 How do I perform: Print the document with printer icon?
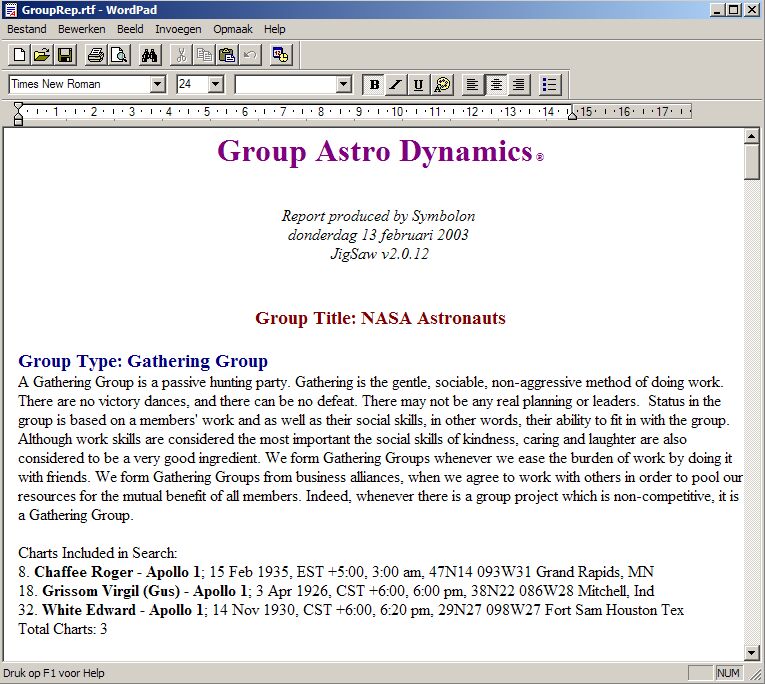click(95, 55)
